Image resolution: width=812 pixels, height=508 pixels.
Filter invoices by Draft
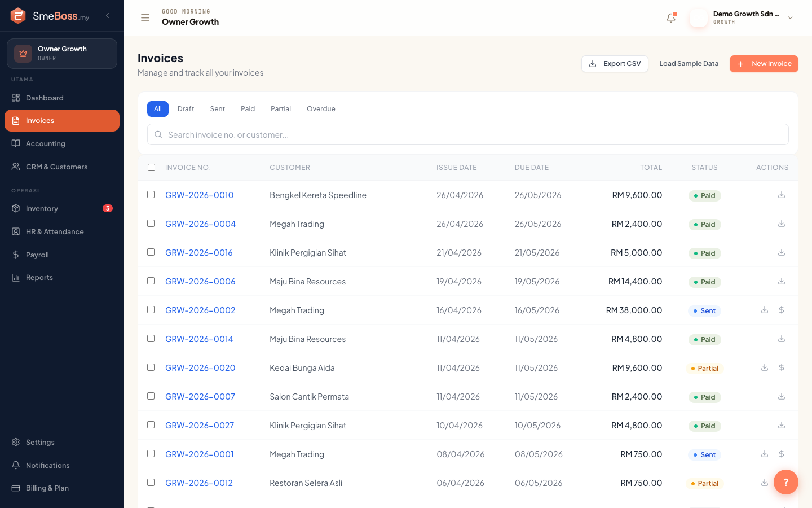coord(186,109)
